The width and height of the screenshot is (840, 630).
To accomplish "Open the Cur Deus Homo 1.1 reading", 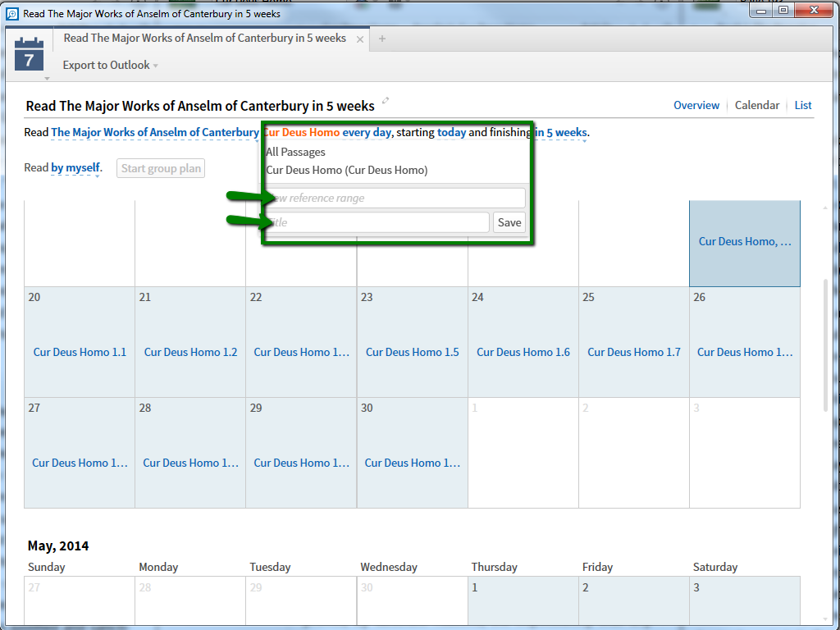I will coord(80,352).
